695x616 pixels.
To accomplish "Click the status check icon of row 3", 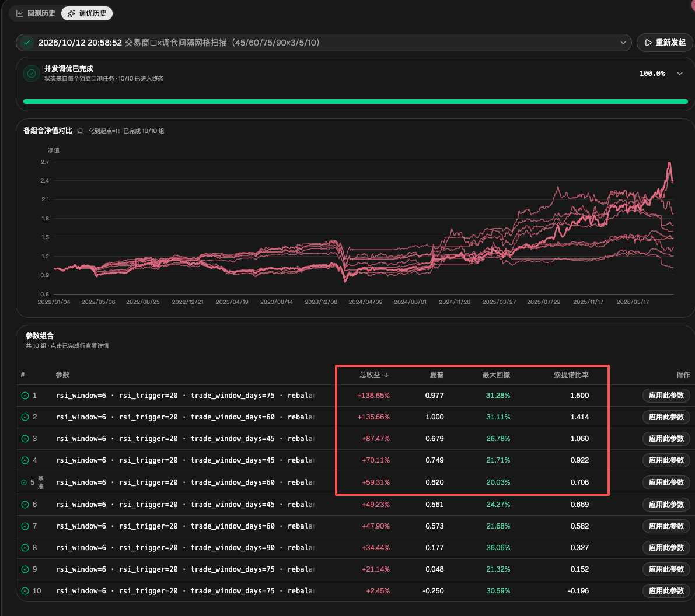I will (x=25, y=438).
